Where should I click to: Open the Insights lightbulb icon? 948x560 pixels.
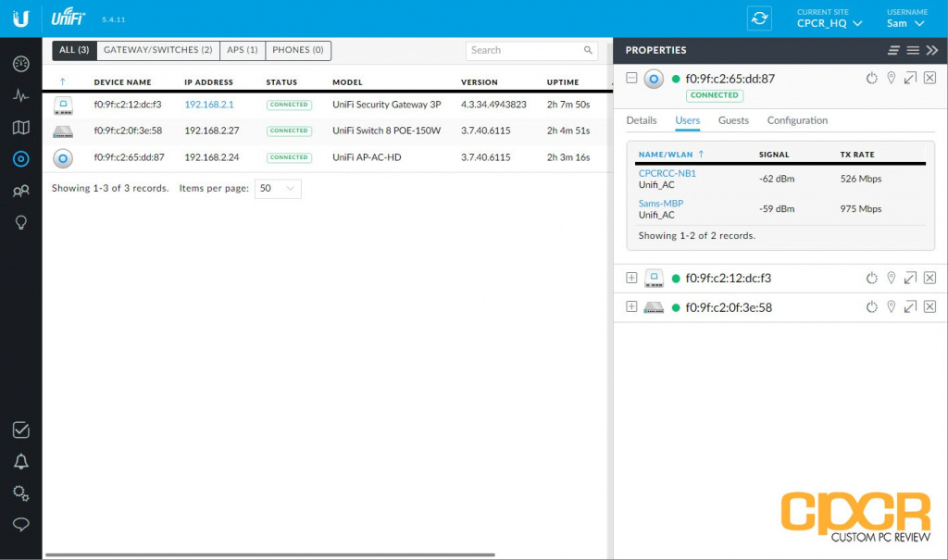point(20,222)
